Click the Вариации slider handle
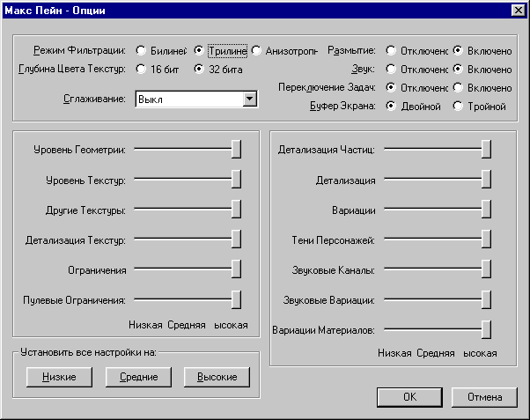 486,210
